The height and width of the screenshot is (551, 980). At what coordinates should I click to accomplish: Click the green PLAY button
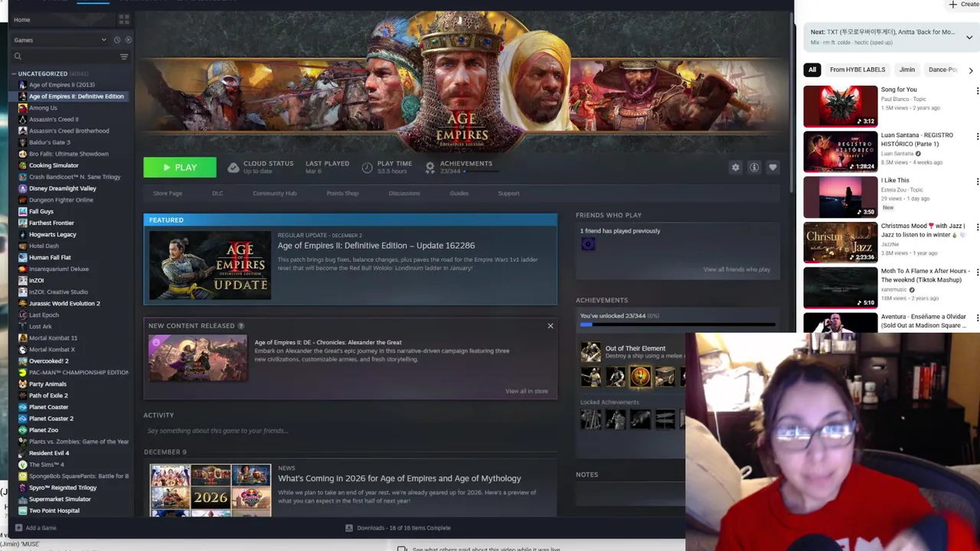(180, 167)
